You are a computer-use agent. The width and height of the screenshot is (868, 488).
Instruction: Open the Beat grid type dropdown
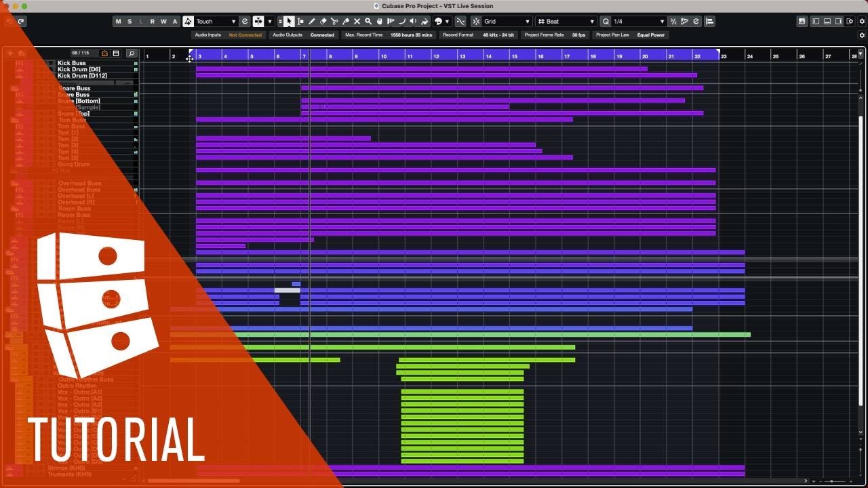pyautogui.click(x=567, y=22)
